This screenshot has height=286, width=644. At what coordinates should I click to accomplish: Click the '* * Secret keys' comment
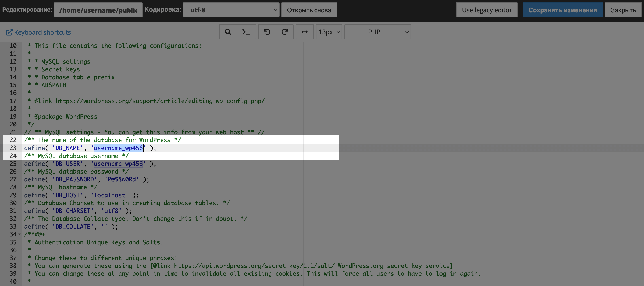(x=54, y=69)
